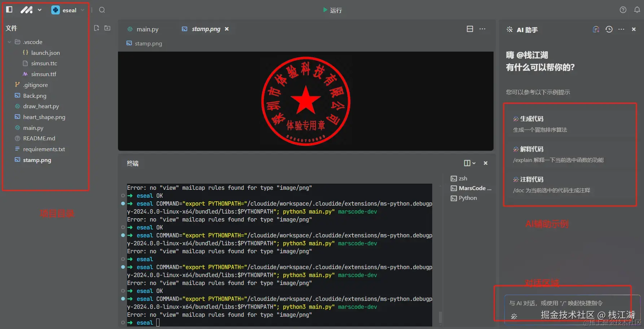Click the sparkle icon below chat input
The image size is (644, 329).
click(x=514, y=316)
